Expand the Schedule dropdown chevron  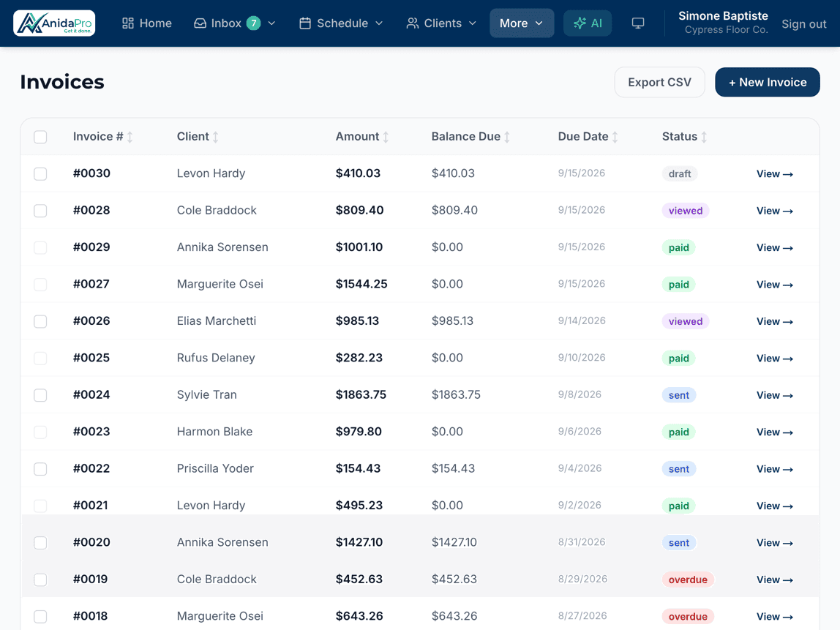coord(379,23)
